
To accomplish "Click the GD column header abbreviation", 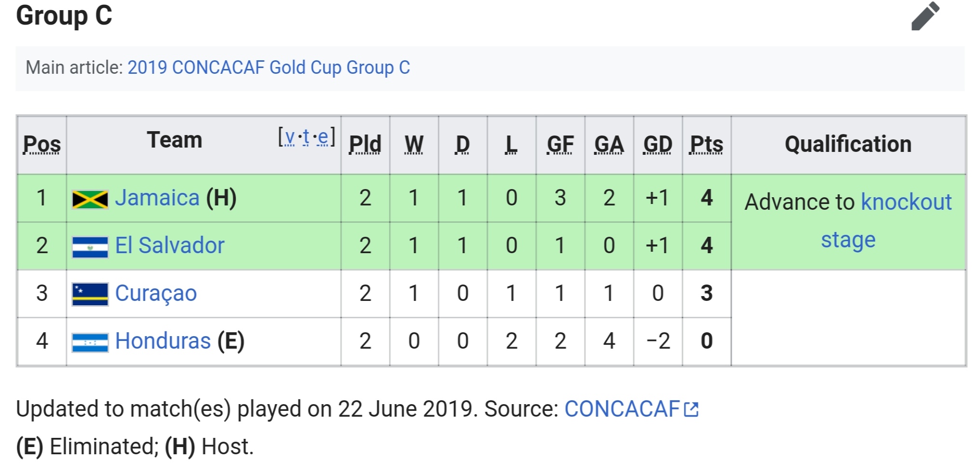I will pyautogui.click(x=658, y=144).
